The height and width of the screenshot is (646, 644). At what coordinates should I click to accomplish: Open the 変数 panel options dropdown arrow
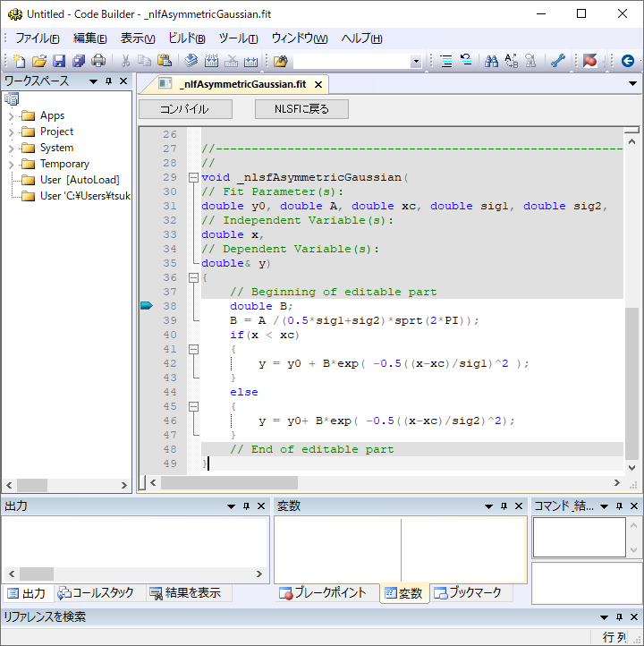pyautogui.click(x=488, y=506)
